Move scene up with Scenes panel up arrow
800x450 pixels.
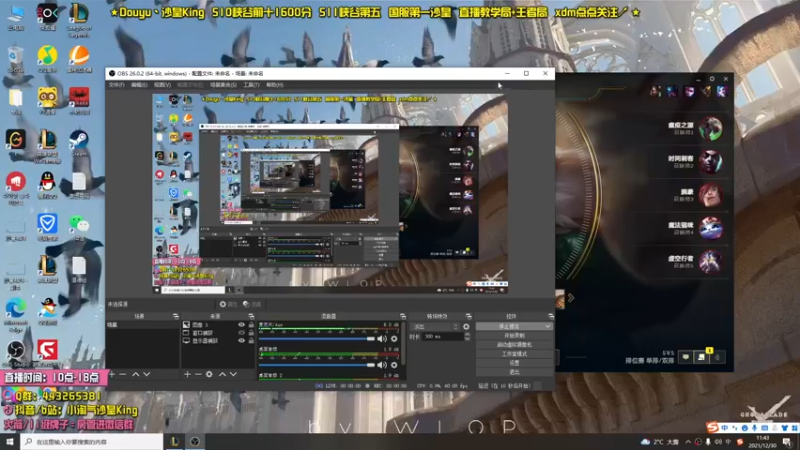coord(136,374)
